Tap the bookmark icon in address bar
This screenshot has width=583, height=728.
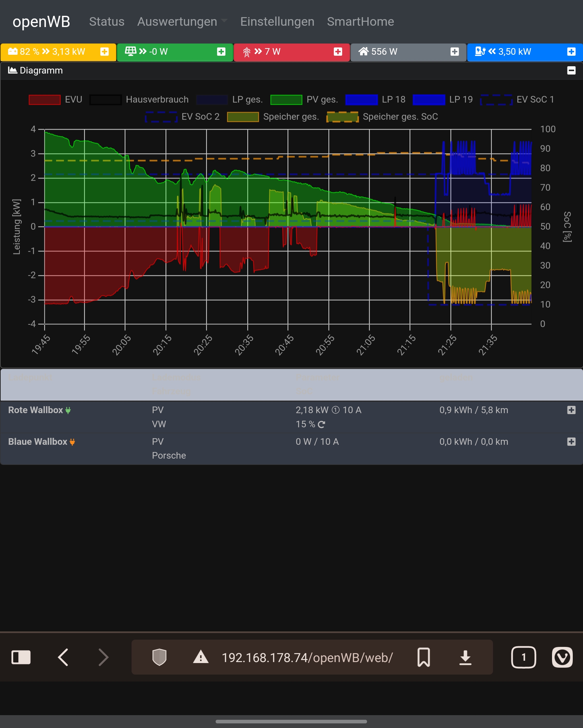point(424,657)
